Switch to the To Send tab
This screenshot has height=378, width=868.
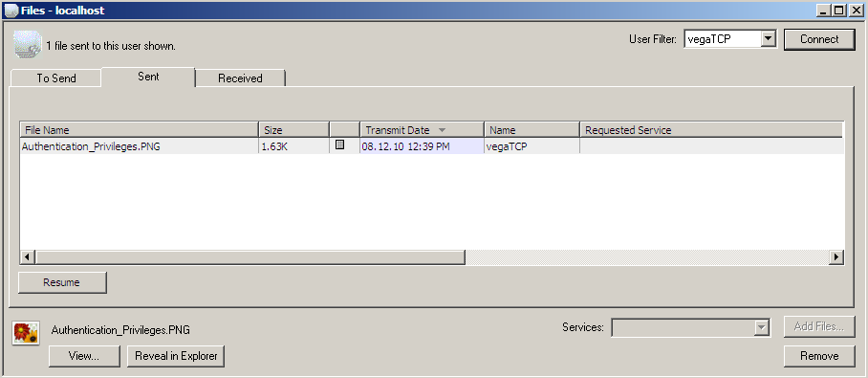pos(55,78)
